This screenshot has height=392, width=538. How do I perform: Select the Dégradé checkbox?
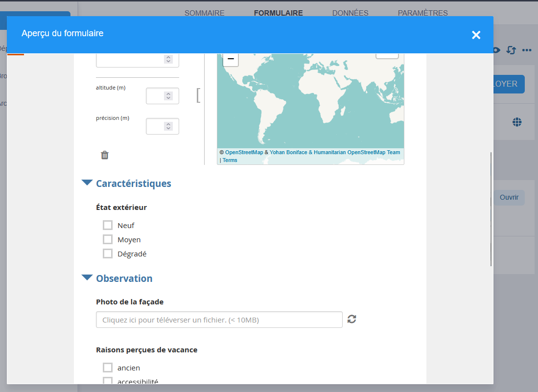click(108, 254)
